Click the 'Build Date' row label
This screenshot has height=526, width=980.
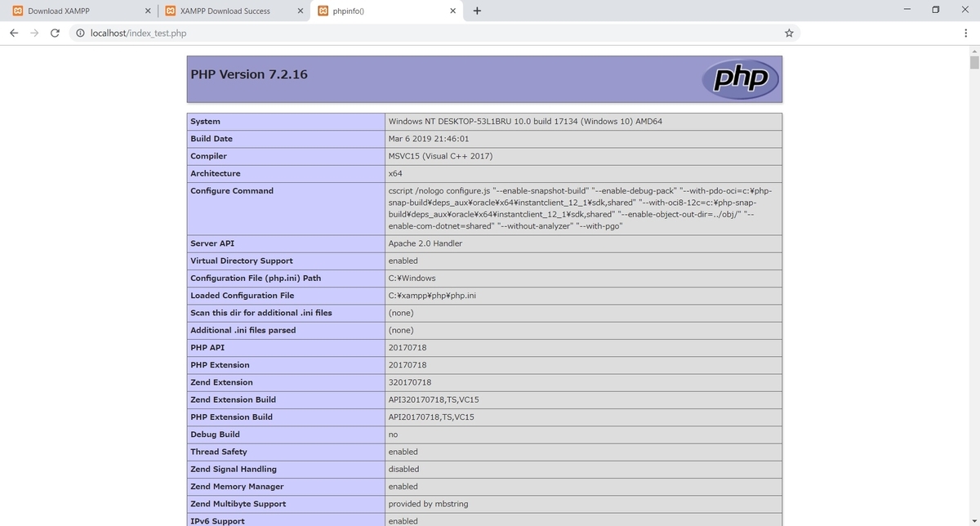tap(212, 139)
